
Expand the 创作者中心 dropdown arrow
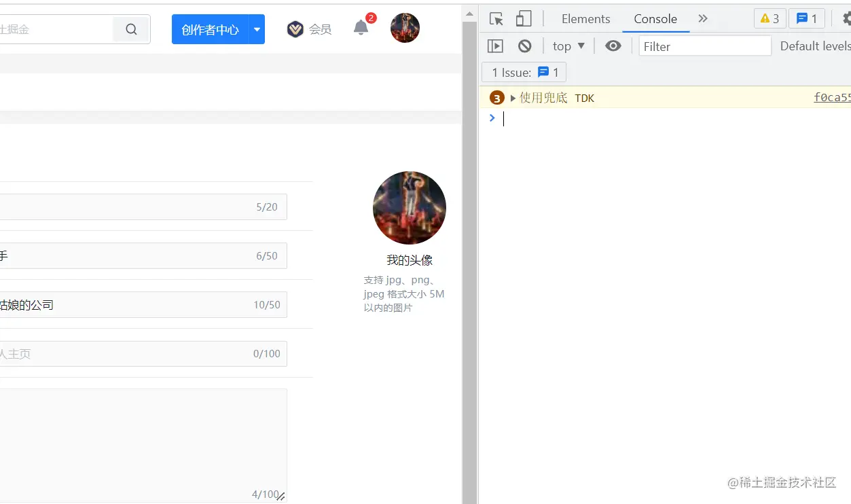[x=257, y=29]
